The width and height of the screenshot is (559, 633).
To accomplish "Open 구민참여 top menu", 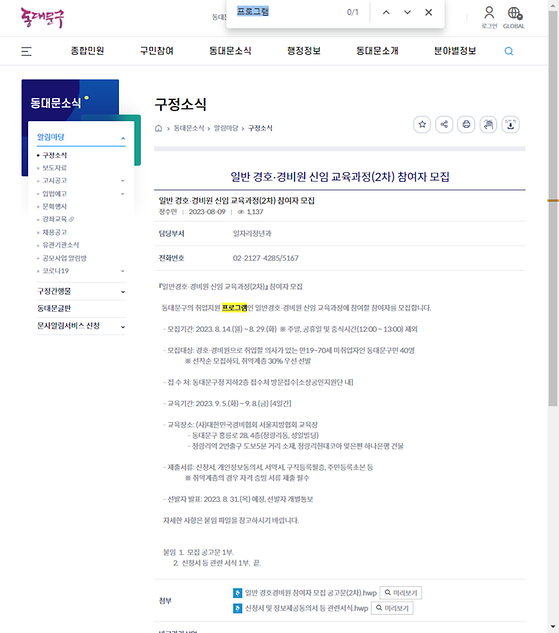I will (x=157, y=51).
